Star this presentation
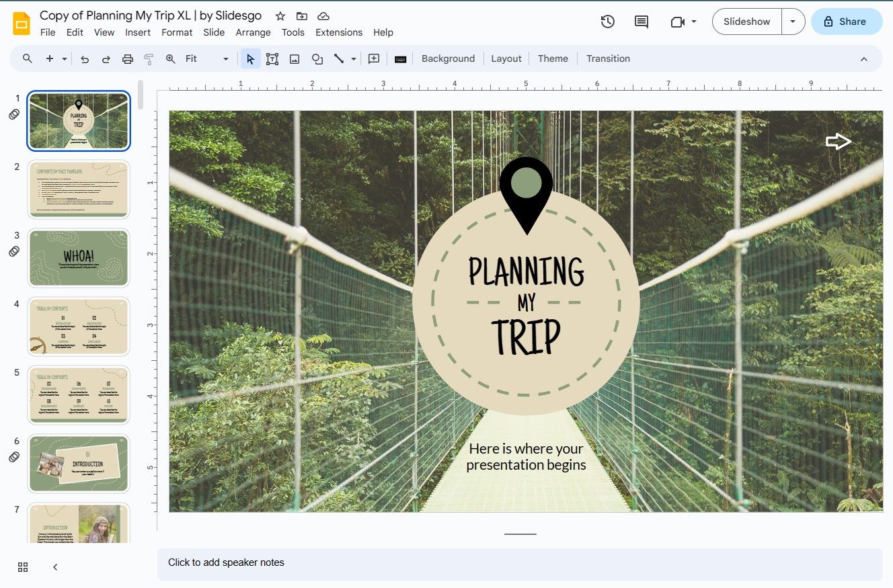Screen dimensions: 893x588 coord(280,15)
